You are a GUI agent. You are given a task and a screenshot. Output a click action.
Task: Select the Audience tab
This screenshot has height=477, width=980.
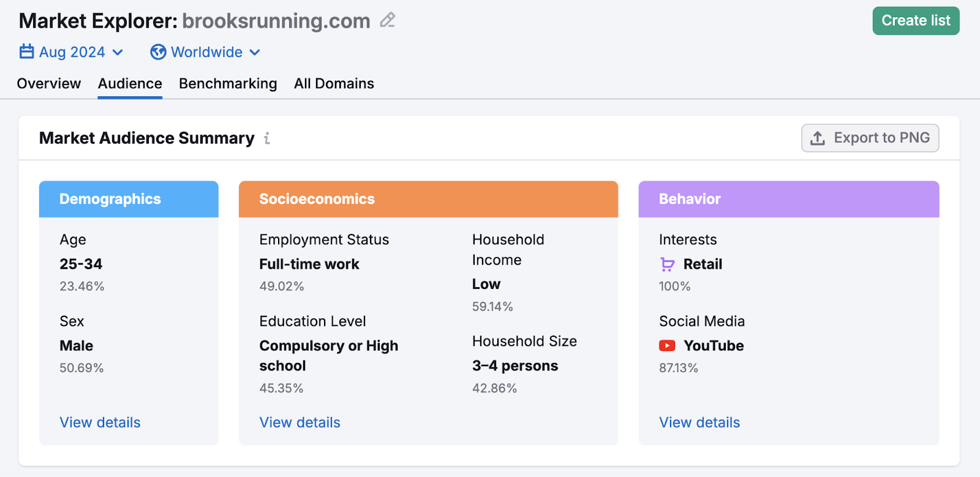coord(130,84)
